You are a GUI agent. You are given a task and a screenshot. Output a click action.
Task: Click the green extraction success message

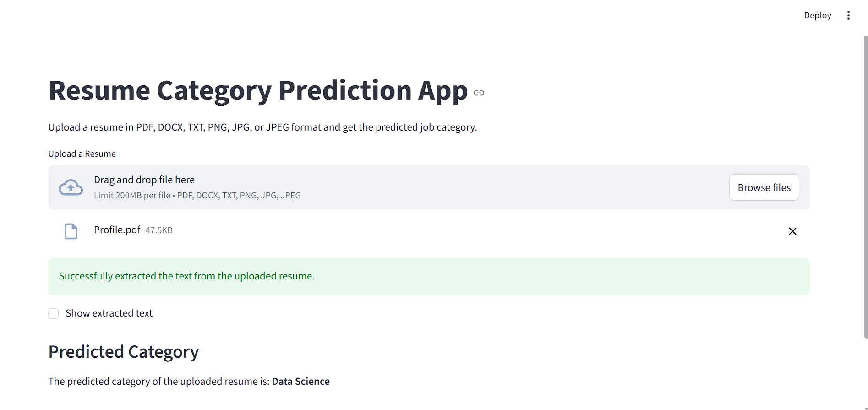coord(187,276)
